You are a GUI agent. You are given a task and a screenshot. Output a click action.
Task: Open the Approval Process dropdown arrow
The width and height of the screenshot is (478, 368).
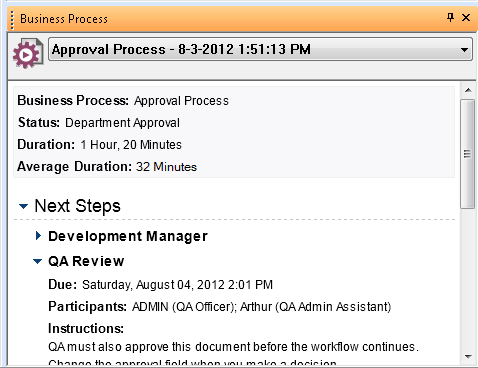(x=464, y=50)
